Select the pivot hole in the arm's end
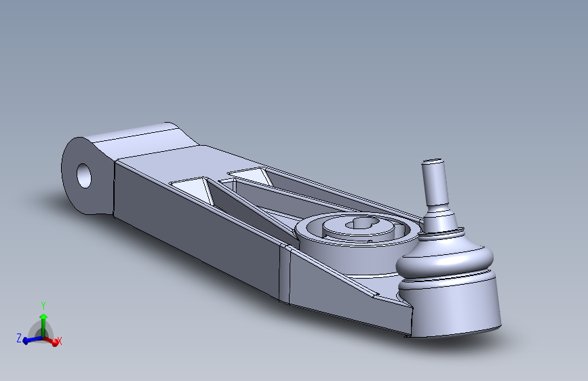This screenshot has width=588, height=381. [84, 176]
